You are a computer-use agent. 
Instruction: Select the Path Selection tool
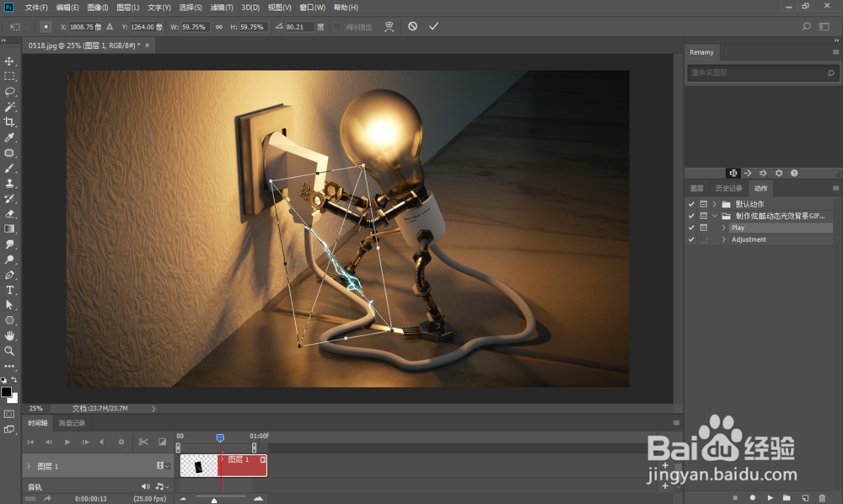point(9,305)
